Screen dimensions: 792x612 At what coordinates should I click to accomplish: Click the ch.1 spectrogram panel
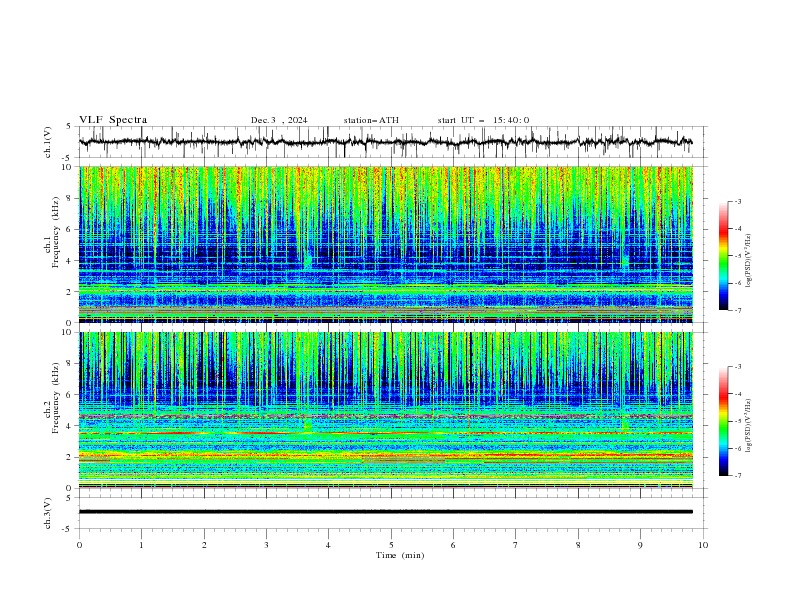coord(386,244)
